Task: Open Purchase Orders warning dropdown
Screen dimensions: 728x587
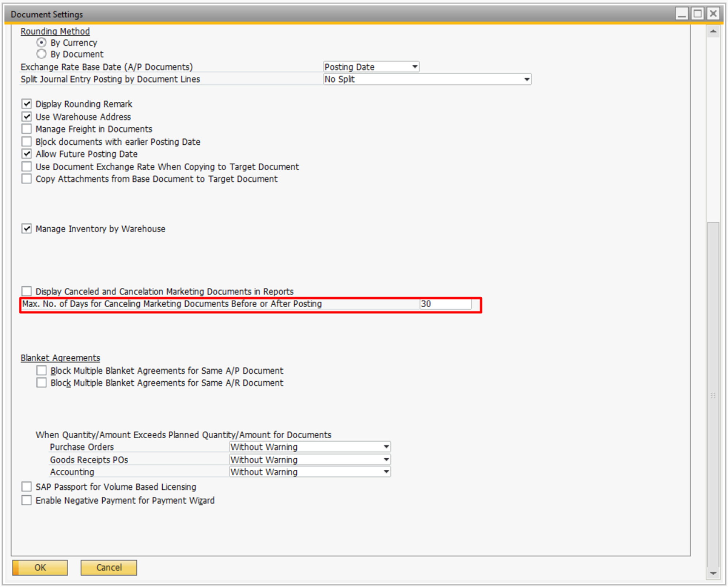Action: pyautogui.click(x=386, y=447)
